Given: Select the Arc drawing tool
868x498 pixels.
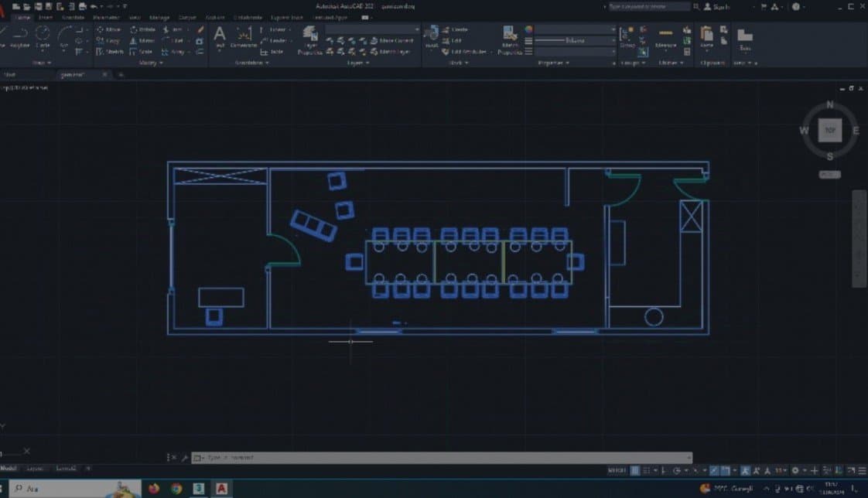Looking at the screenshot, I should [64, 37].
